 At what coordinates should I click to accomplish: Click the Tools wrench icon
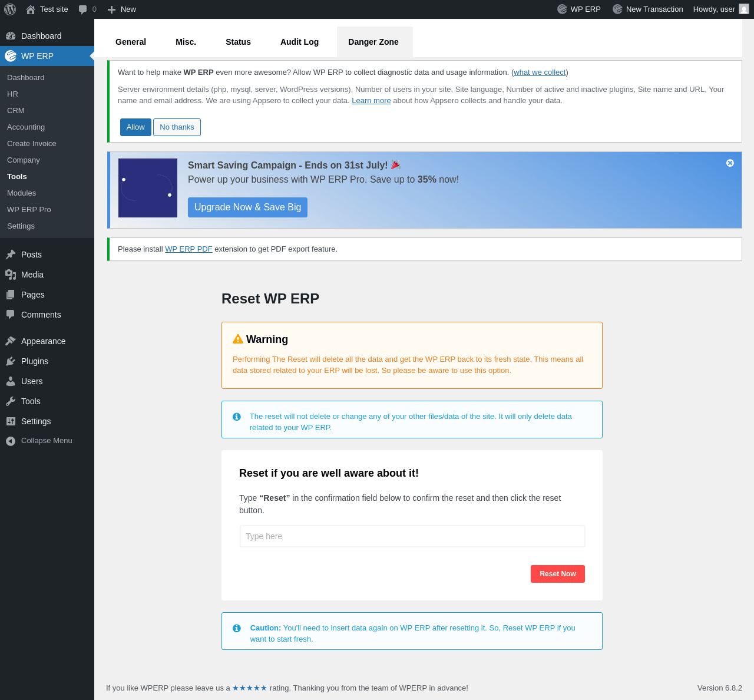[x=11, y=401]
